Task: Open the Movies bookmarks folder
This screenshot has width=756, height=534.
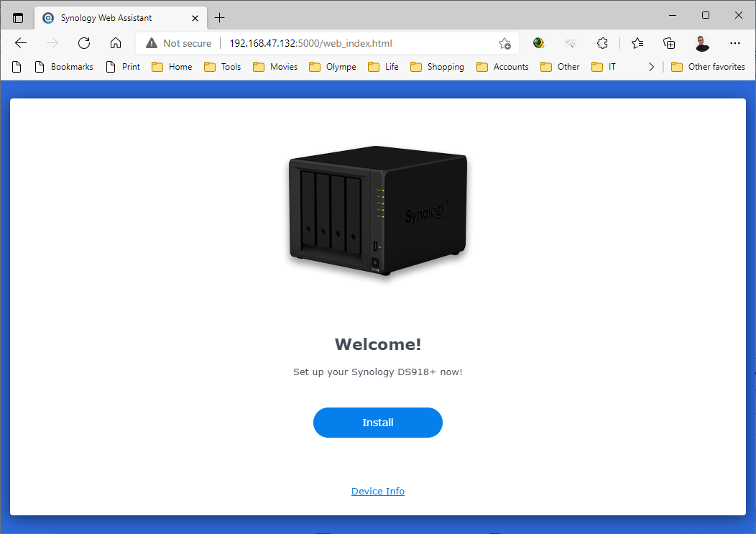Action: (x=275, y=67)
